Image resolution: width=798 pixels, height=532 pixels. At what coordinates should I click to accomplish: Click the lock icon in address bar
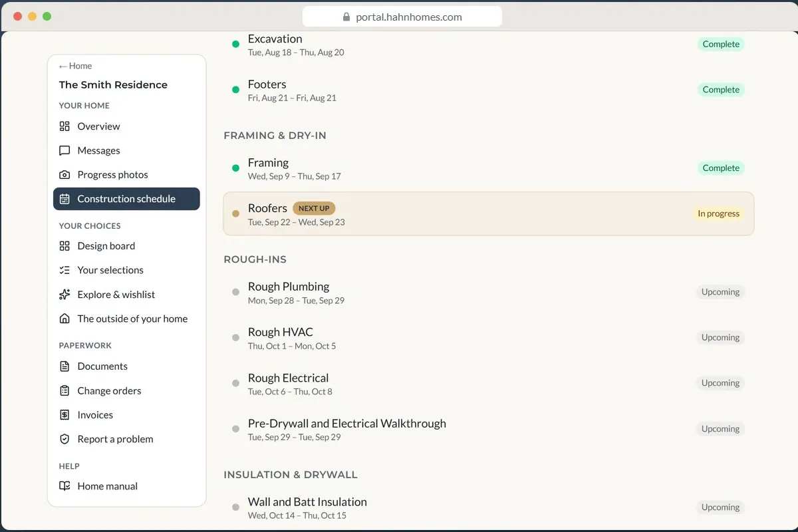click(346, 17)
